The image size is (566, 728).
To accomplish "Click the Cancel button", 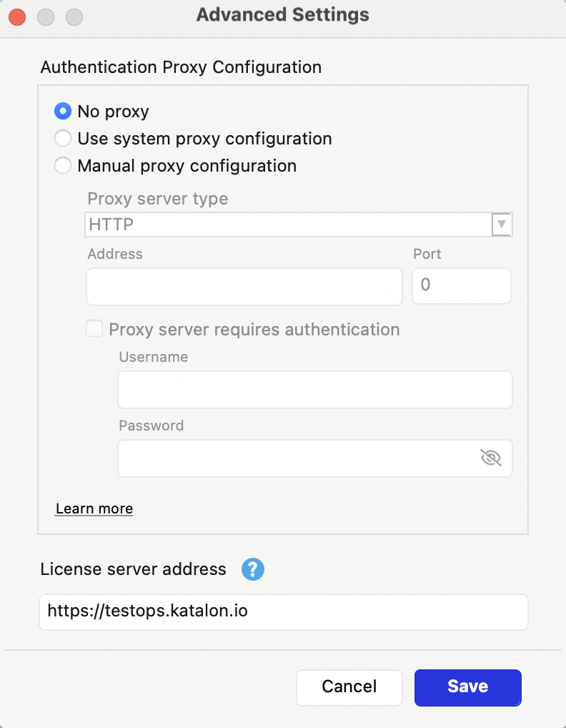I will click(x=349, y=687).
